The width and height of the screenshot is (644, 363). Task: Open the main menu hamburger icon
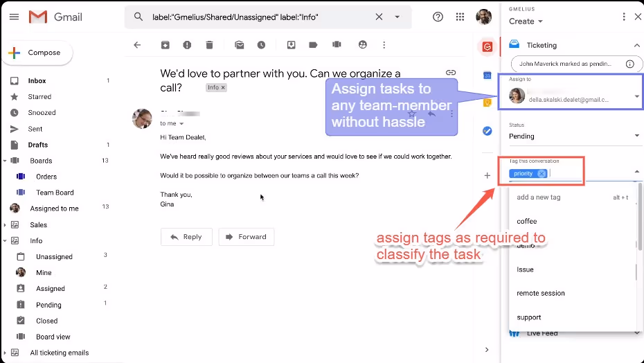point(14,17)
